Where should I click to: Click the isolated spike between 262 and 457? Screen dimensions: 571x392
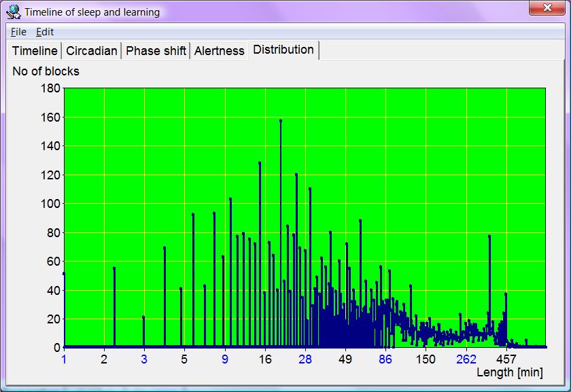click(489, 236)
